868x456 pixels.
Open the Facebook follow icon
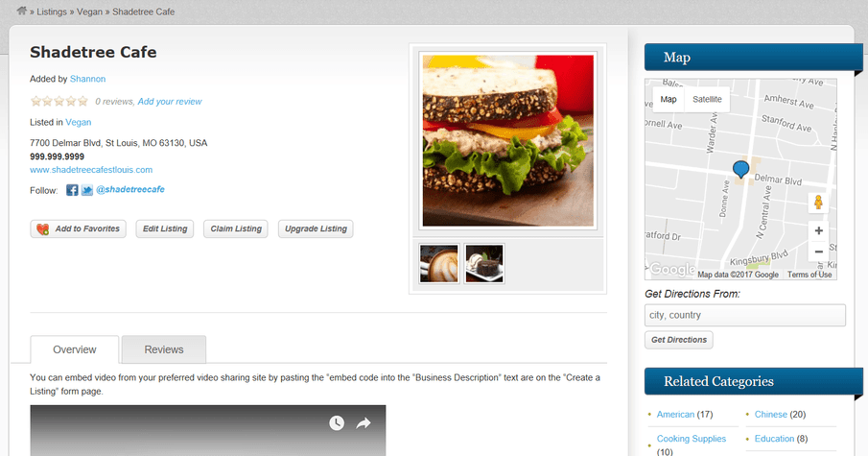pyautogui.click(x=72, y=190)
